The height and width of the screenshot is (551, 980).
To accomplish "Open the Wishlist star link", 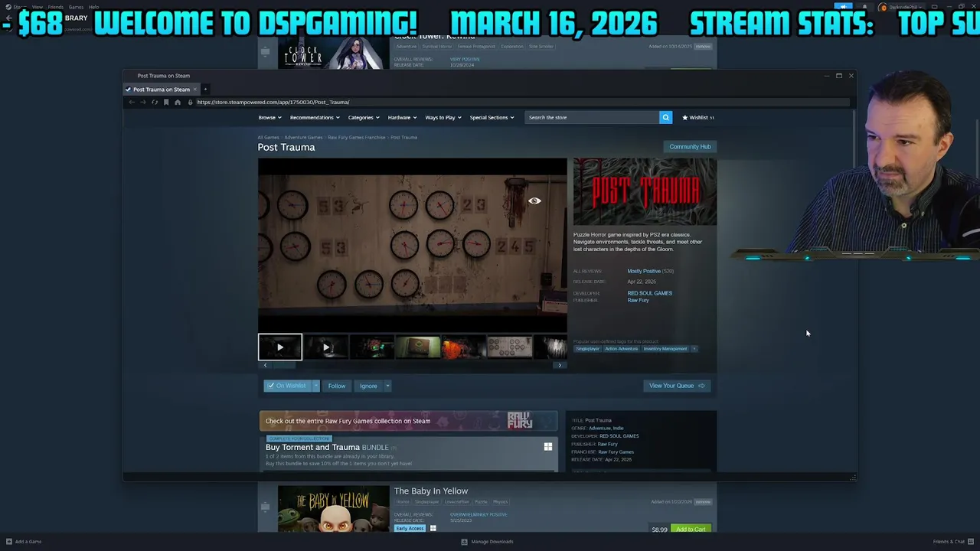I will (697, 117).
